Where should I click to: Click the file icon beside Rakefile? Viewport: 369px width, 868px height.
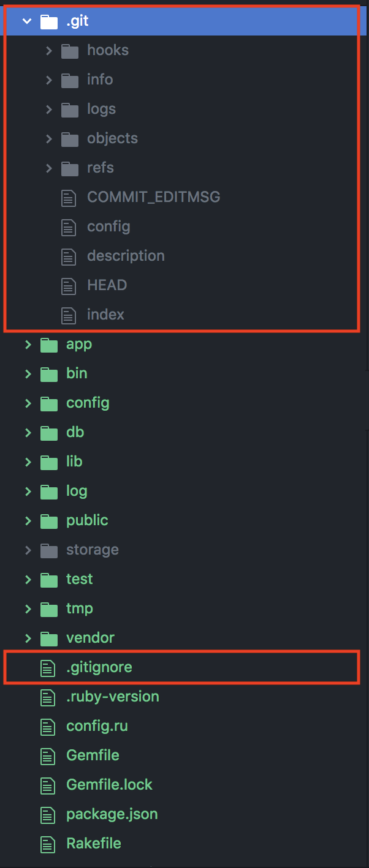point(48,844)
